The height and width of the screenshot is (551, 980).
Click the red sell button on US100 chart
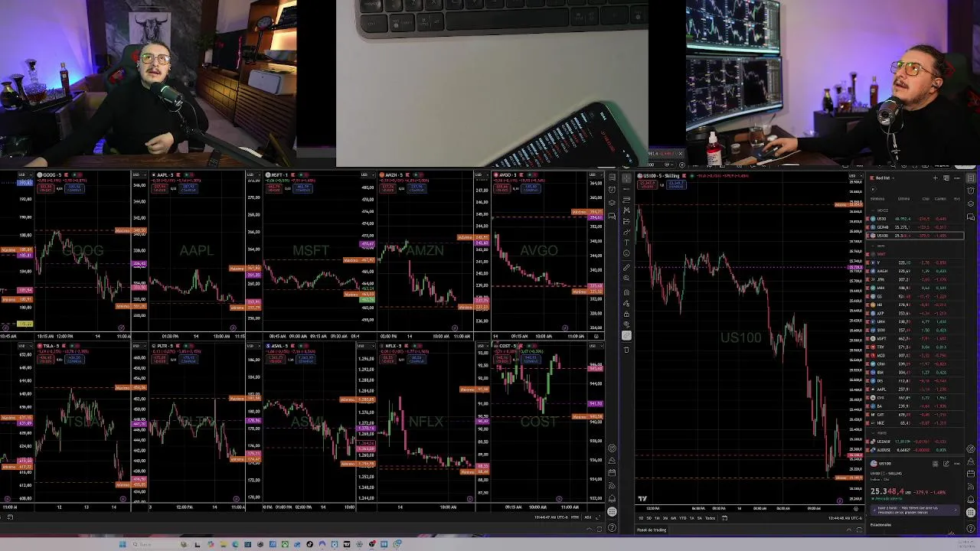(648, 184)
